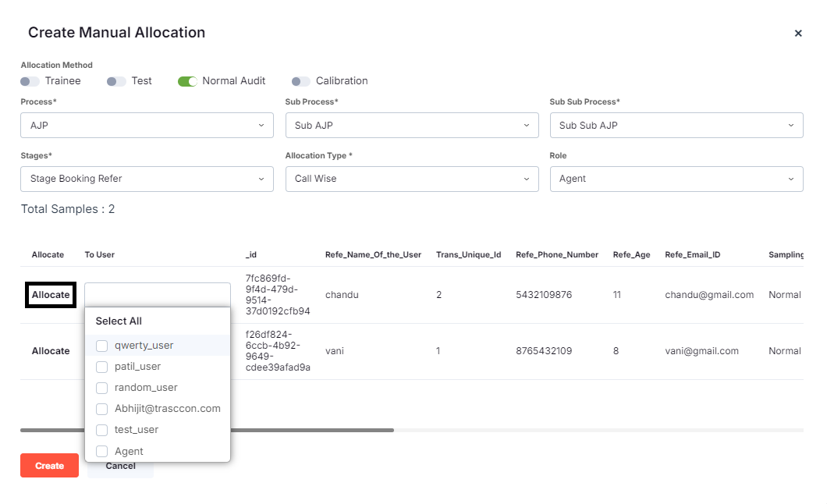
Task: Select patil_user in the user list
Action: 101,366
